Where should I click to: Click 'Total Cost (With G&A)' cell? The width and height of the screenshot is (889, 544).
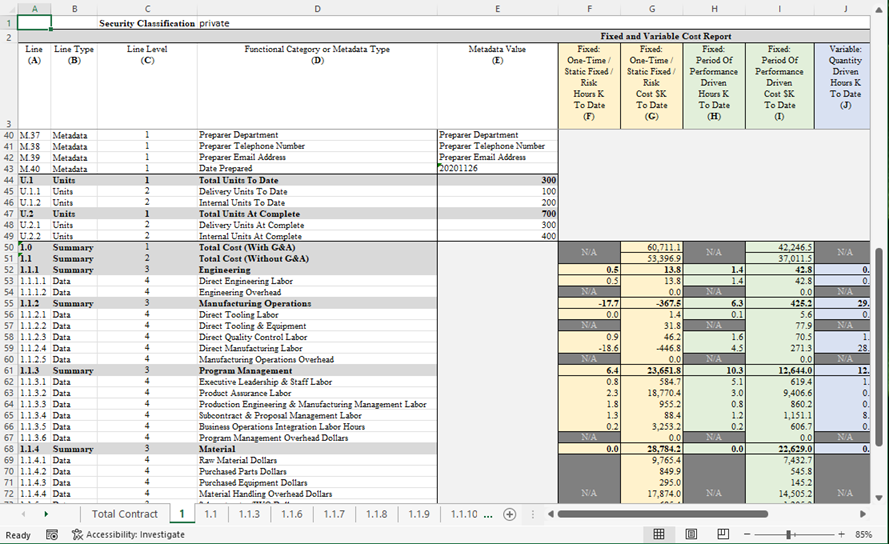point(318,247)
